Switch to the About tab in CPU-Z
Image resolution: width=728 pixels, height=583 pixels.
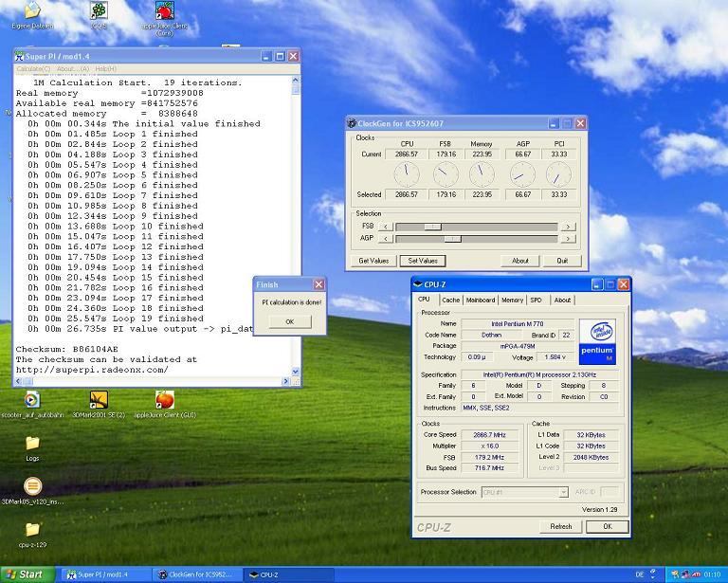(x=562, y=301)
